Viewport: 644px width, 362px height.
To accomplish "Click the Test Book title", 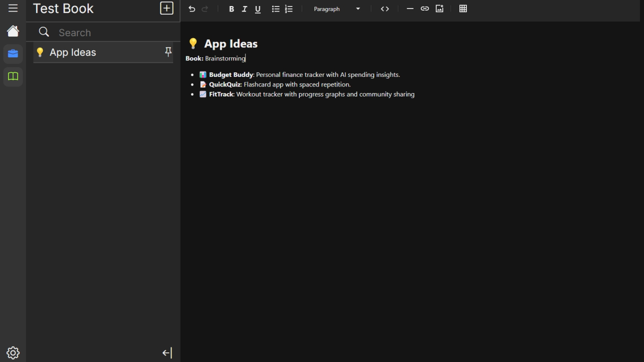I will pyautogui.click(x=63, y=9).
